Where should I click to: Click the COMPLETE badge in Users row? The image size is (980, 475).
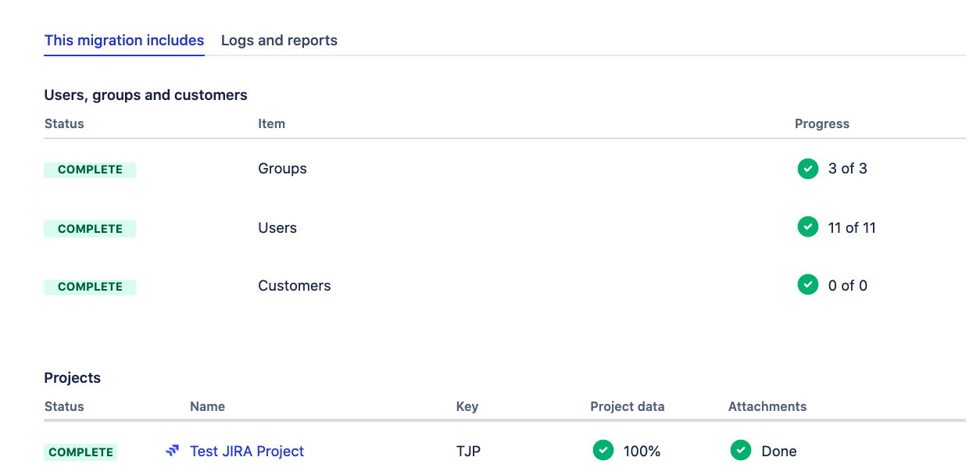pyautogui.click(x=90, y=229)
